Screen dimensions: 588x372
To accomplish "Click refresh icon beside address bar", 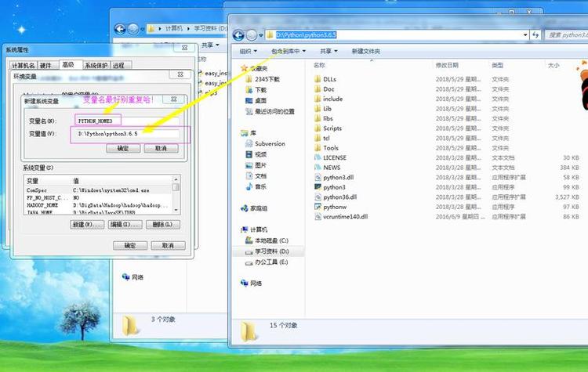I will (x=535, y=34).
